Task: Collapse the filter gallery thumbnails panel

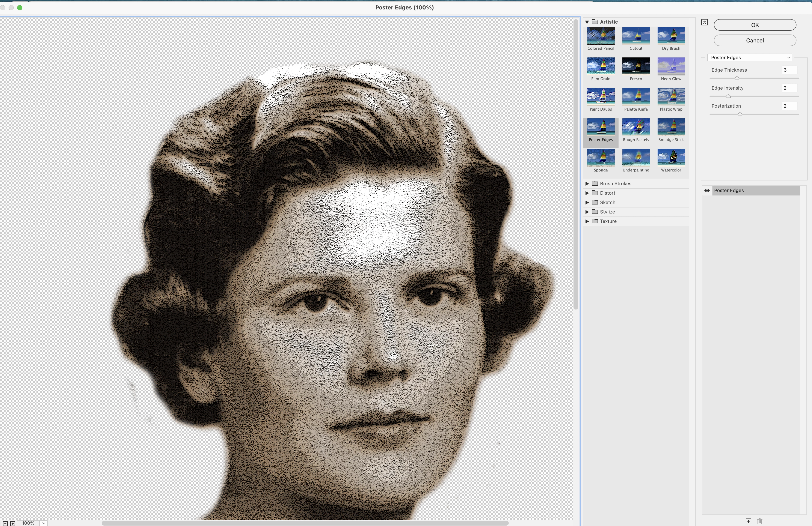Action: point(705,23)
